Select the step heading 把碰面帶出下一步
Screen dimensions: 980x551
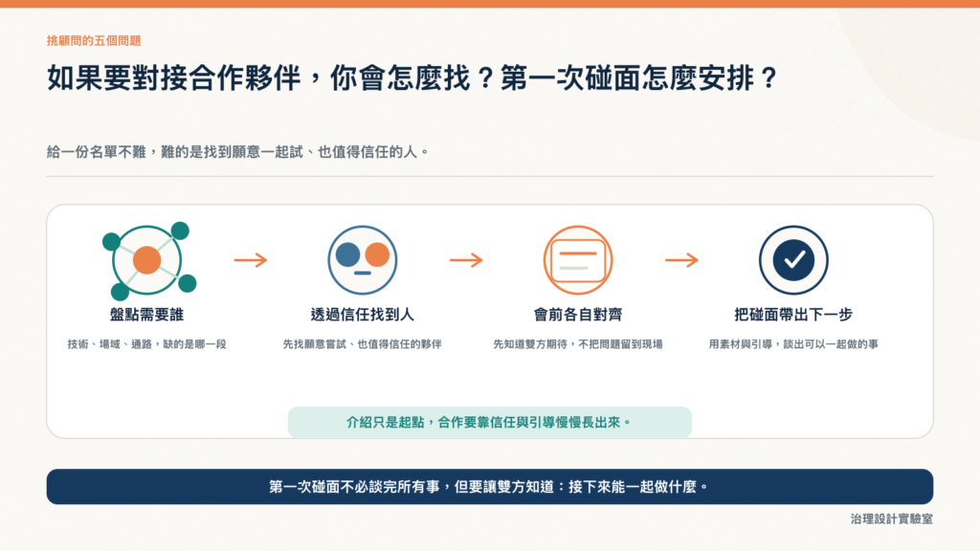click(793, 314)
